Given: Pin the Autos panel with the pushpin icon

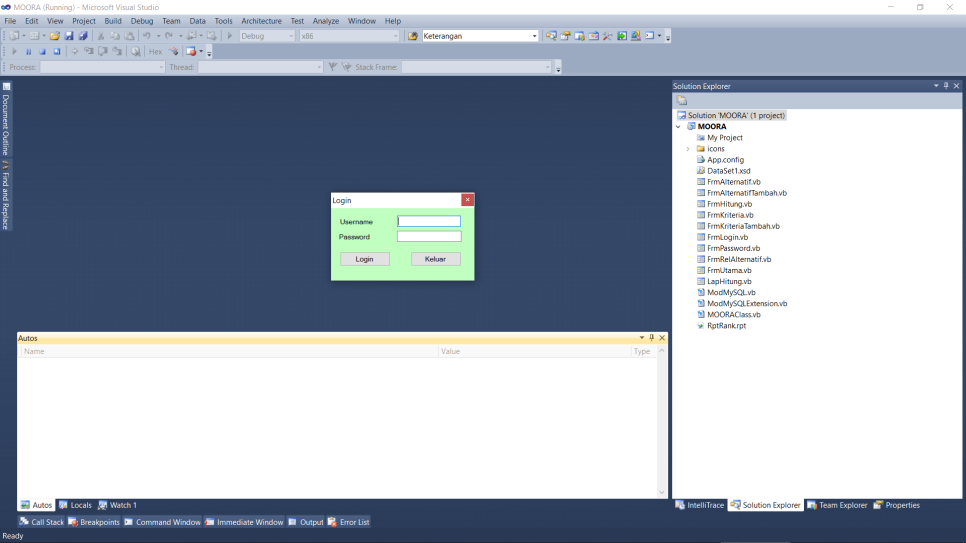Looking at the screenshot, I should click(651, 338).
